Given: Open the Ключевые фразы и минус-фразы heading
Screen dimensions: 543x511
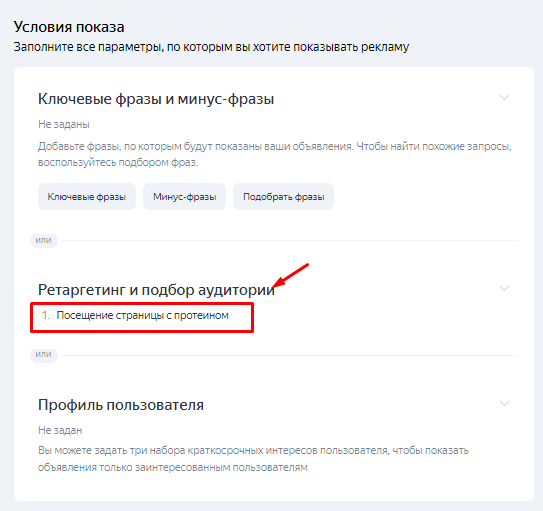Looking at the screenshot, I should coord(156,99).
